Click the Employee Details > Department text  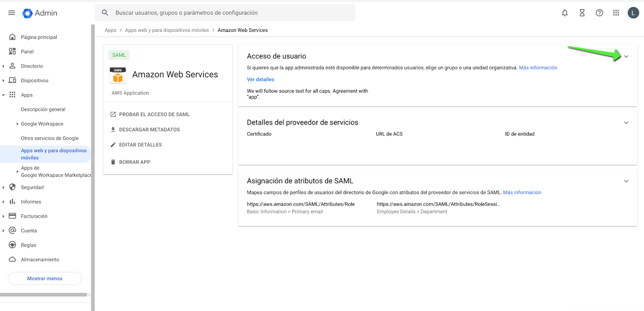pos(412,212)
